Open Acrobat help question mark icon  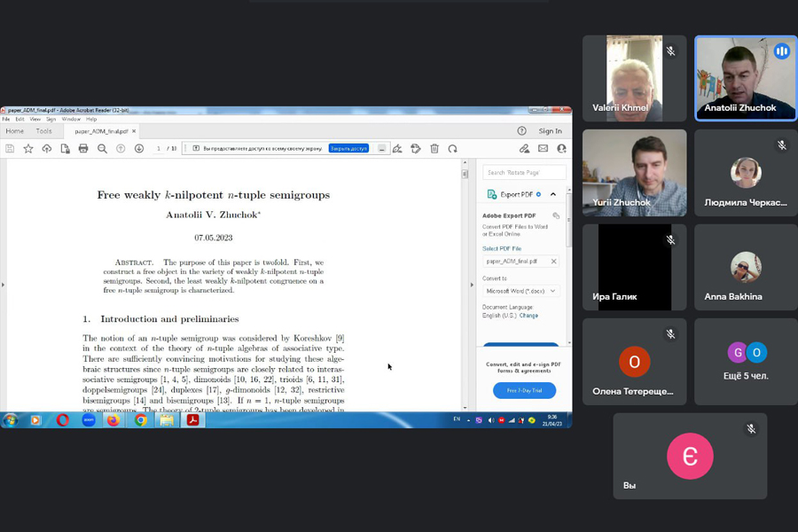tap(521, 131)
